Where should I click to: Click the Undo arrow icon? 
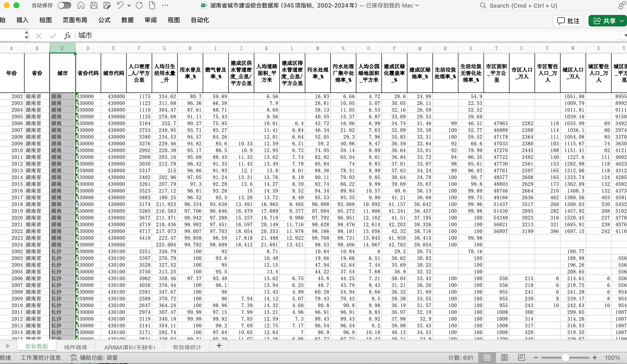point(120,5)
